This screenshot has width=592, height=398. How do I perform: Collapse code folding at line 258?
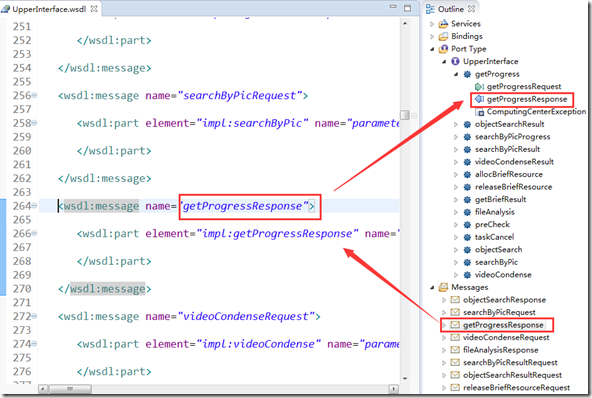point(34,123)
